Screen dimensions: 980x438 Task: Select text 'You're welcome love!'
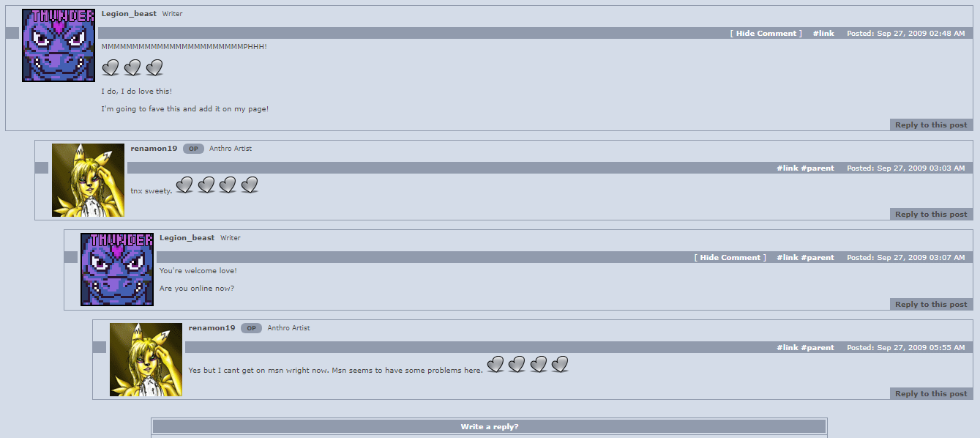198,271
